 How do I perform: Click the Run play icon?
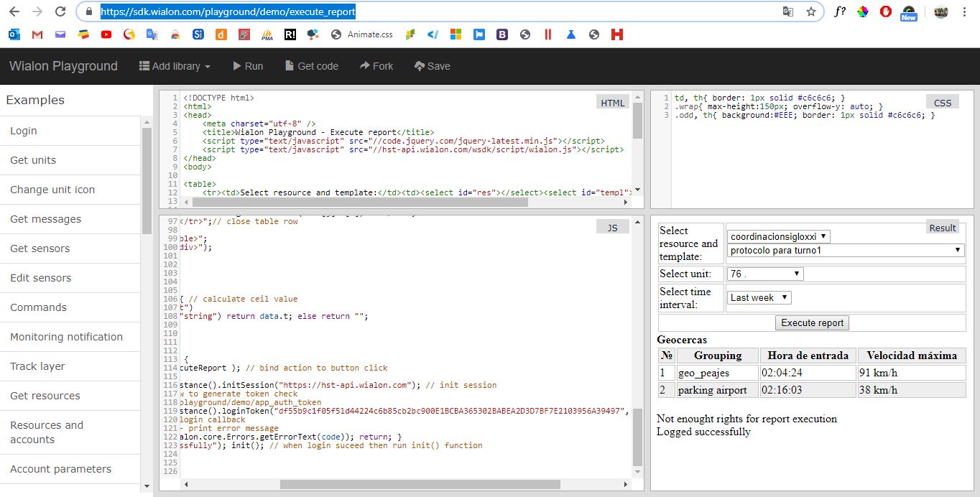tap(236, 66)
